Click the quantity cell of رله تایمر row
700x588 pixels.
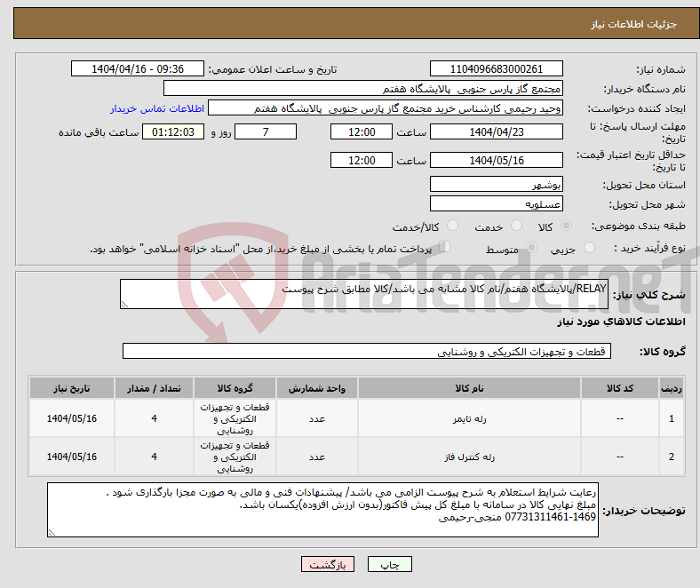click(x=154, y=418)
